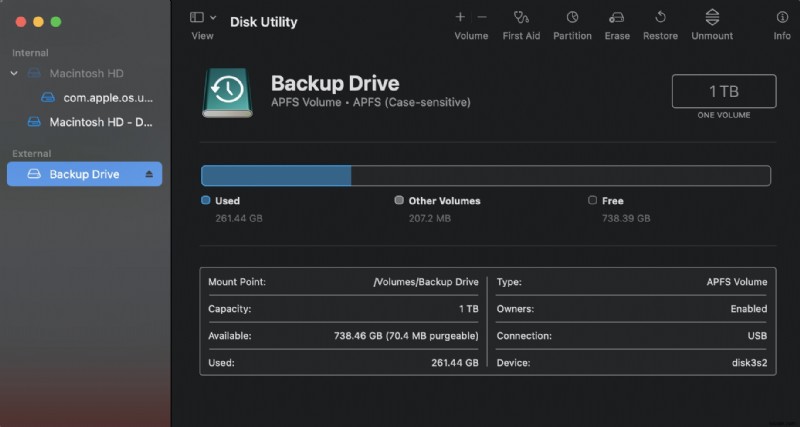Open the Info panel
The image size is (800, 427).
pos(782,17)
